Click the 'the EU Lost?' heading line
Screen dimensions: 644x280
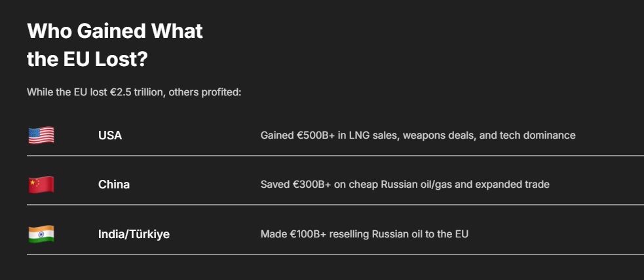(x=87, y=60)
